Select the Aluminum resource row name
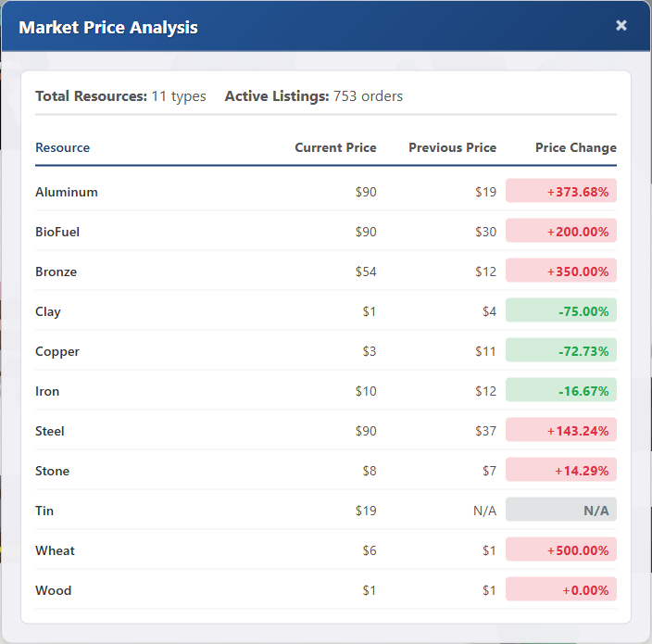The height and width of the screenshot is (644, 652). point(67,192)
